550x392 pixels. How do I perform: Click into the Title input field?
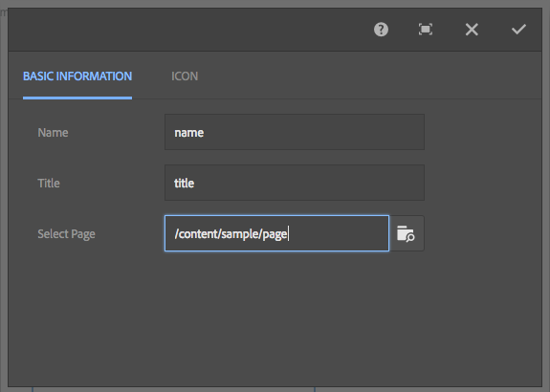[x=295, y=183]
